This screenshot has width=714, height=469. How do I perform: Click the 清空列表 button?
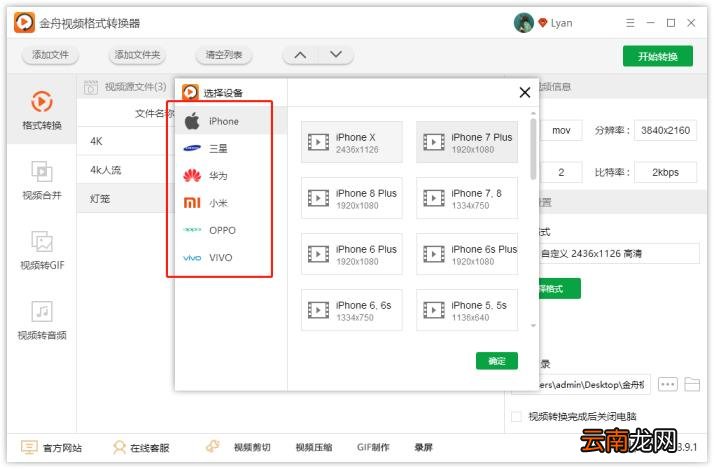[x=224, y=55]
